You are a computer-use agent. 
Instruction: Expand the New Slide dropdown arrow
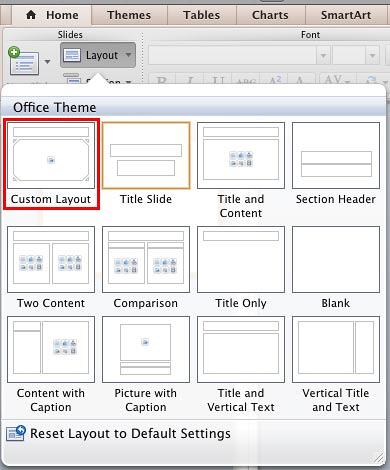click(x=47, y=62)
